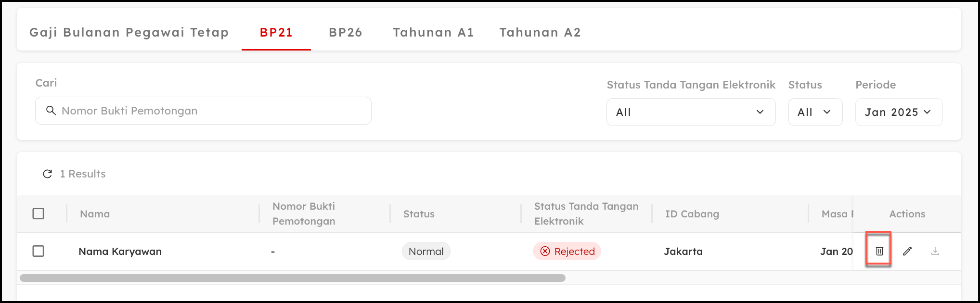
Task: Select the BP21 tab
Action: pyautogui.click(x=276, y=32)
